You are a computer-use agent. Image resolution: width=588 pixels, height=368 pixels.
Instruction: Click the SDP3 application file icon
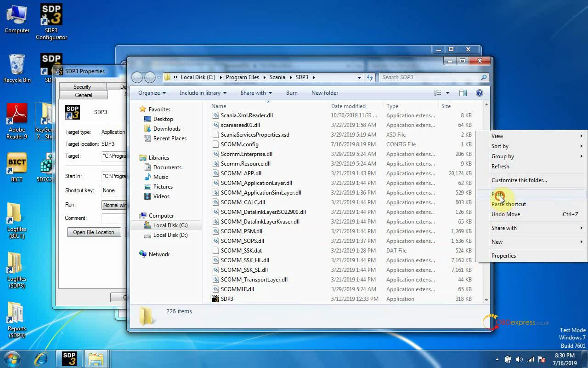[215, 299]
